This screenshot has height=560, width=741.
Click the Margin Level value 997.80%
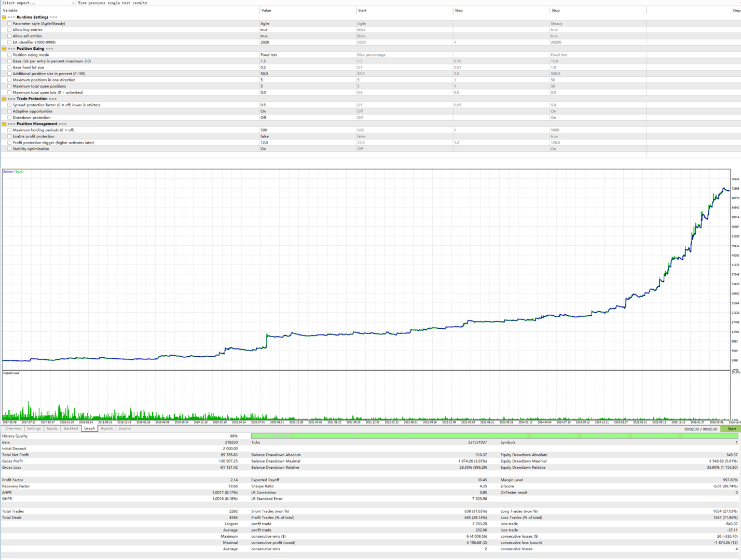(x=730, y=480)
